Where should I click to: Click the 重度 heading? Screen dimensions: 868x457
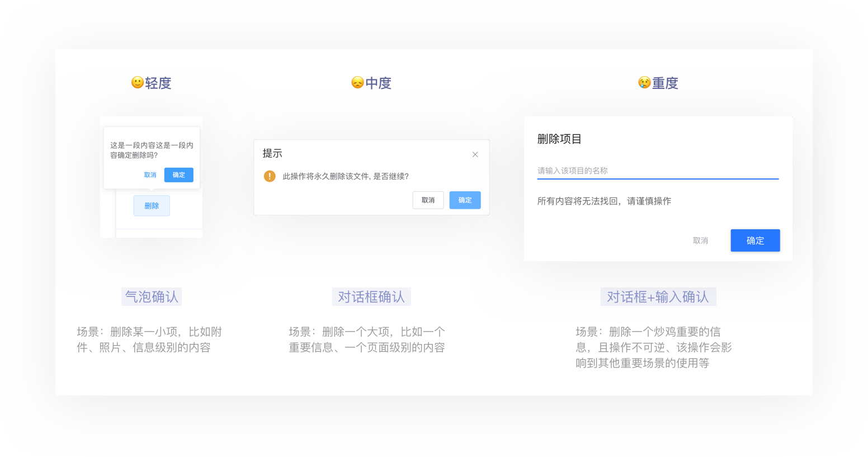click(x=665, y=83)
